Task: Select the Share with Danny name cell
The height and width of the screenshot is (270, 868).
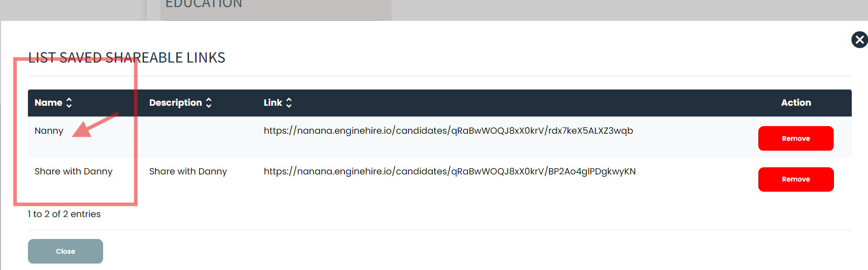Action: 74,171
